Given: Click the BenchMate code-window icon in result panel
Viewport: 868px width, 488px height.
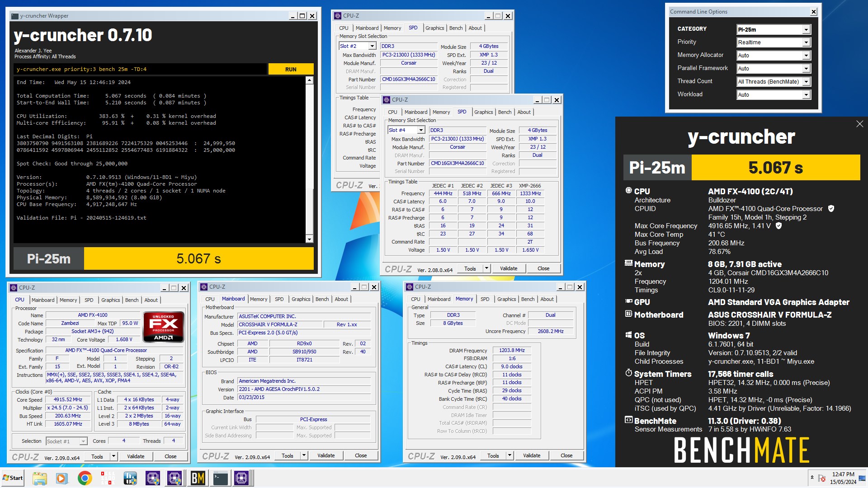Looking at the screenshot, I should point(628,420).
